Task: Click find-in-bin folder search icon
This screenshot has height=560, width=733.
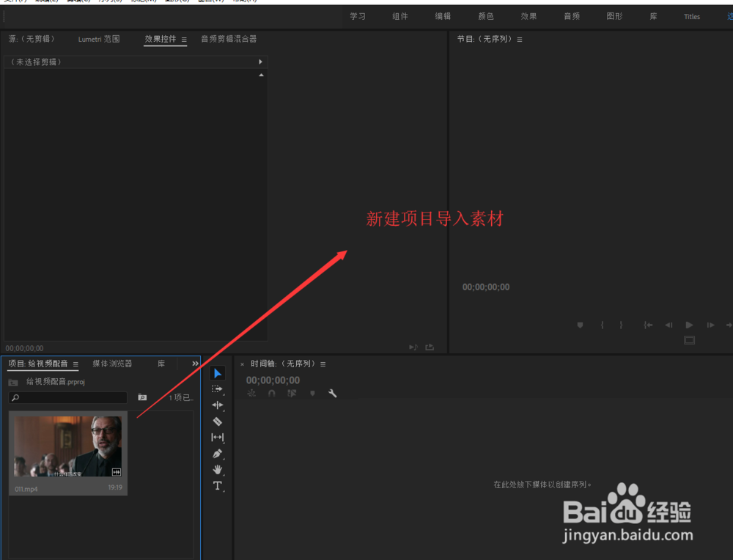Action: 142,397
